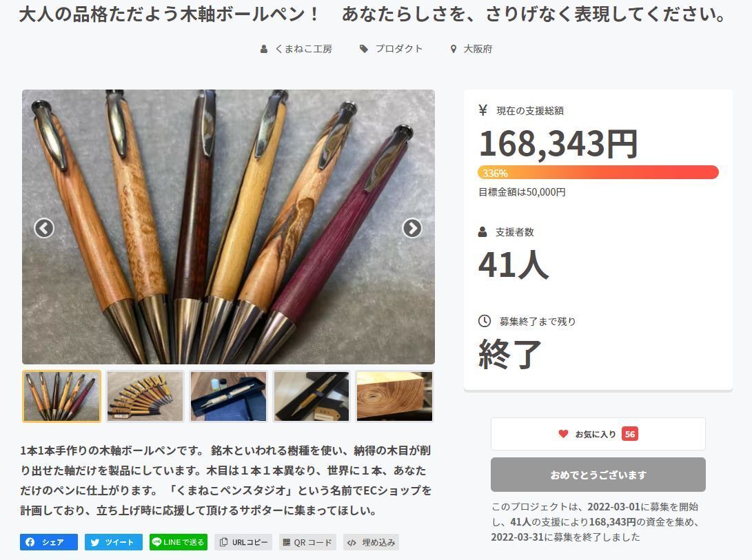Send the project via LINEで送る
The height and width of the screenshot is (560, 752).
[179, 542]
